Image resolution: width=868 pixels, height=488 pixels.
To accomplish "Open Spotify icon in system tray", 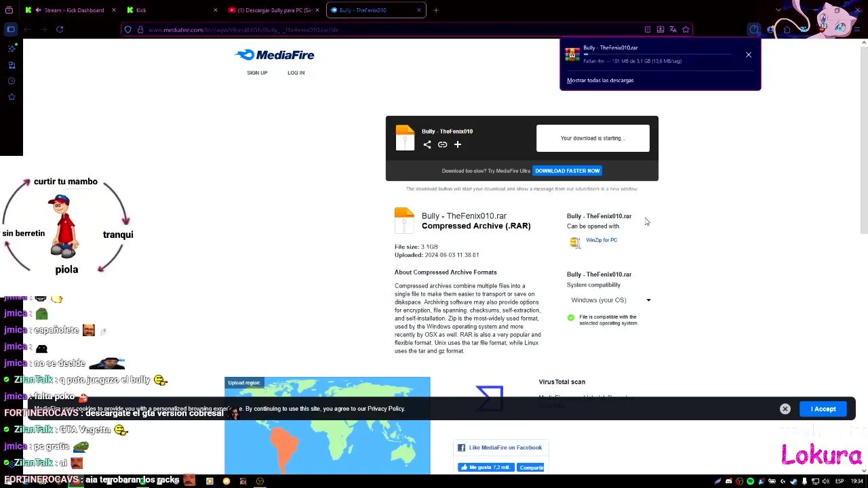I will 750,481.
